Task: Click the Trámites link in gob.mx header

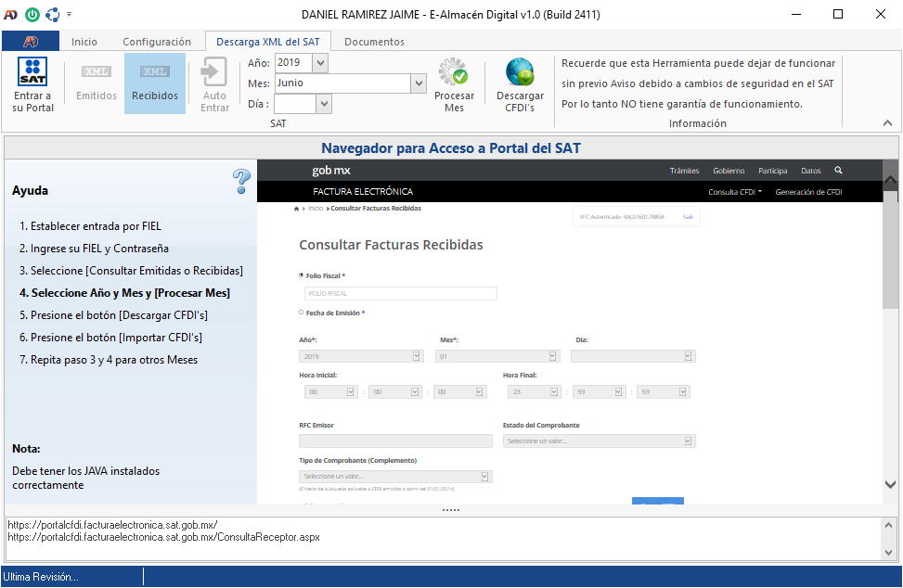Action: 684,171
